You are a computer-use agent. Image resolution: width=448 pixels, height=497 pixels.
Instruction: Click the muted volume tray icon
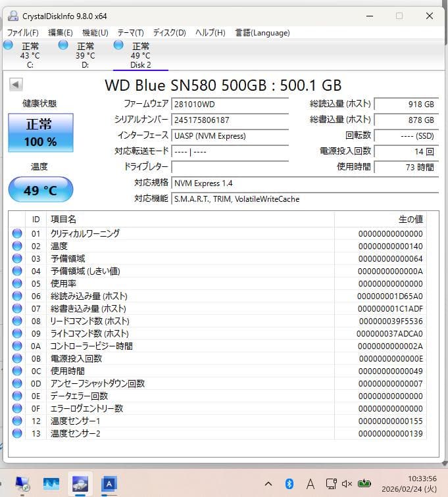[347, 484]
